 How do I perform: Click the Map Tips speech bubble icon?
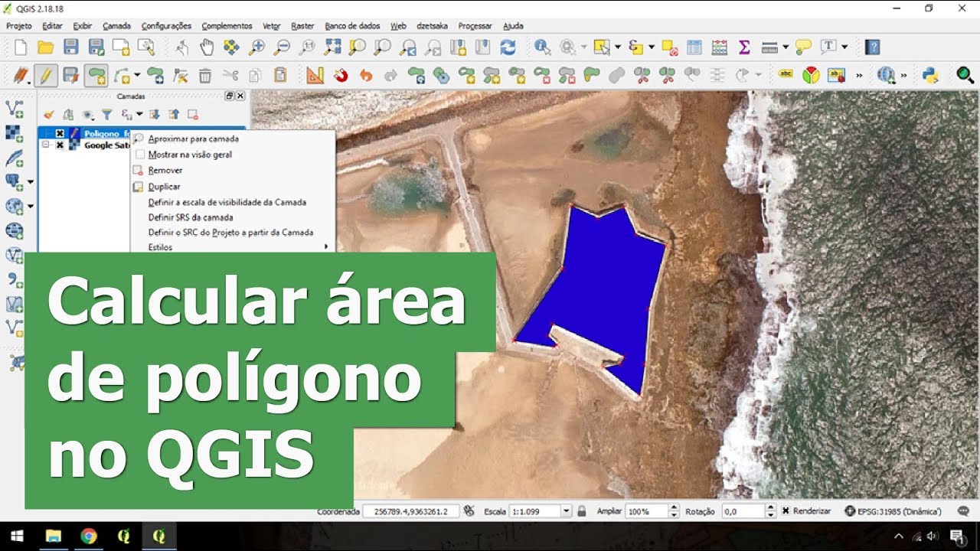tap(803, 47)
